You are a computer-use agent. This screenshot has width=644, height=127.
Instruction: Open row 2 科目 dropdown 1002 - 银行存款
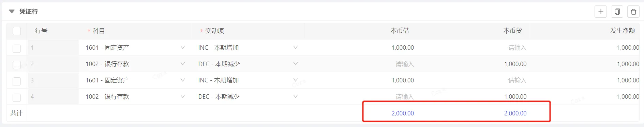135,64
